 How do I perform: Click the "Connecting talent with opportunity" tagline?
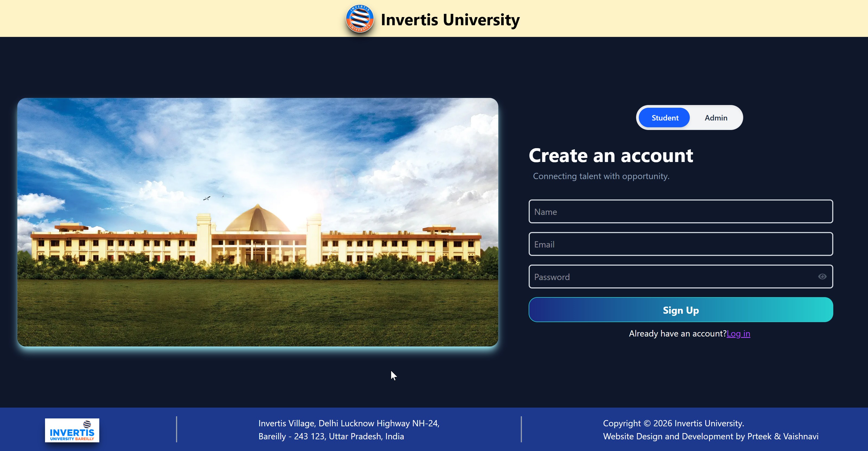[x=601, y=176]
